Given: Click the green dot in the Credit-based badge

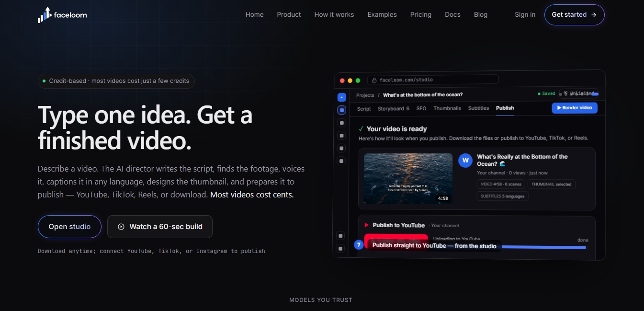Looking at the screenshot, I should (x=44, y=81).
